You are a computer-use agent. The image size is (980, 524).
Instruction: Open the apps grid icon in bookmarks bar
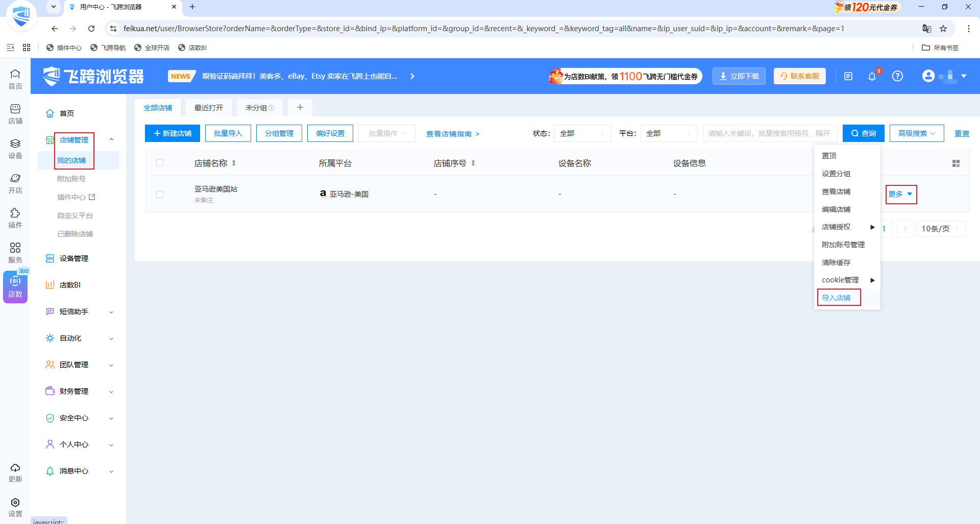tap(27, 47)
